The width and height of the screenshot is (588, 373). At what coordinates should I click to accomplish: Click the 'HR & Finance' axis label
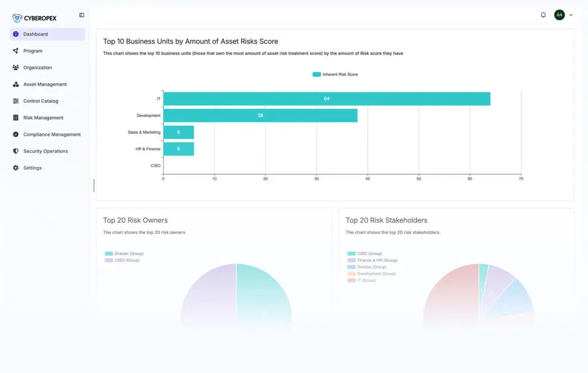[148, 149]
